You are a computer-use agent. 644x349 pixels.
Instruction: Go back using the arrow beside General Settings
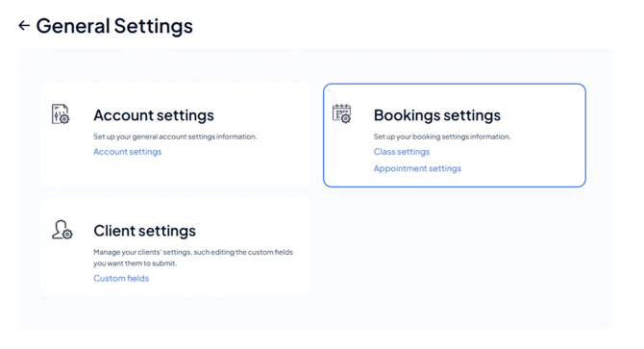coord(24,26)
